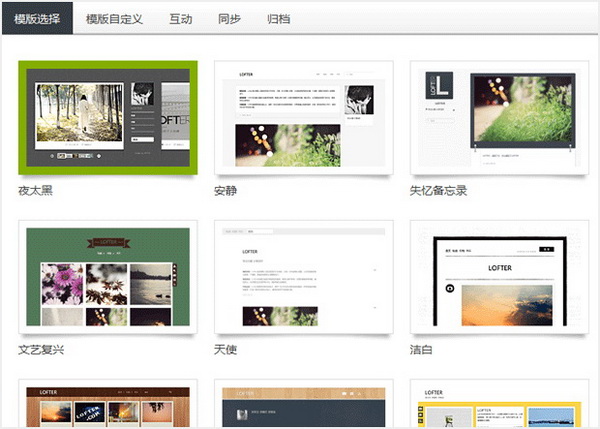Screen dimensions: 600x429
Task: Click the 天使 template name label
Action: tap(225, 351)
